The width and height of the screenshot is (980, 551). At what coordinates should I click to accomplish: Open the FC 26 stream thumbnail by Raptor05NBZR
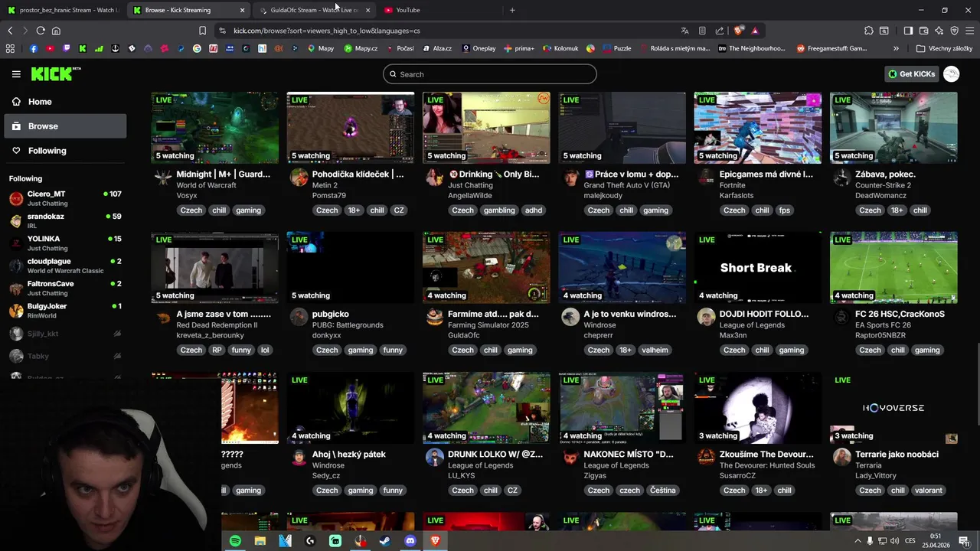tap(893, 268)
